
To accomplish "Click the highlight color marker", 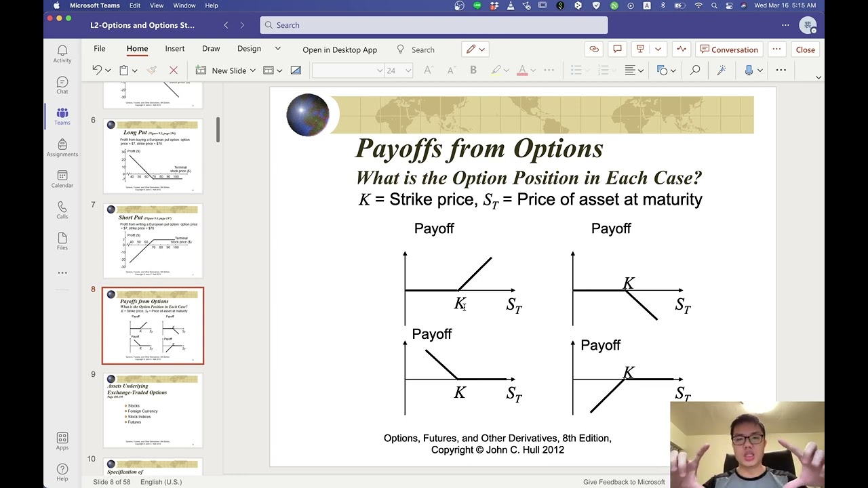I will pos(496,70).
